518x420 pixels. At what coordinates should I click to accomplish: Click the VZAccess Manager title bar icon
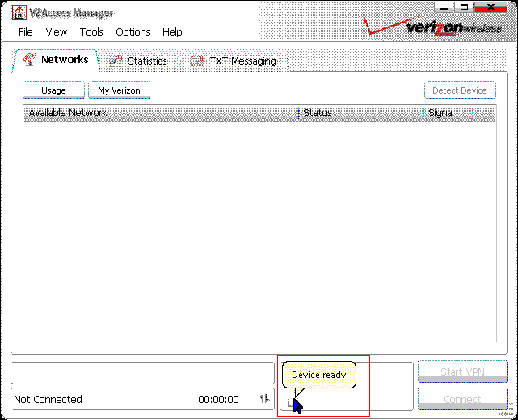(19, 13)
